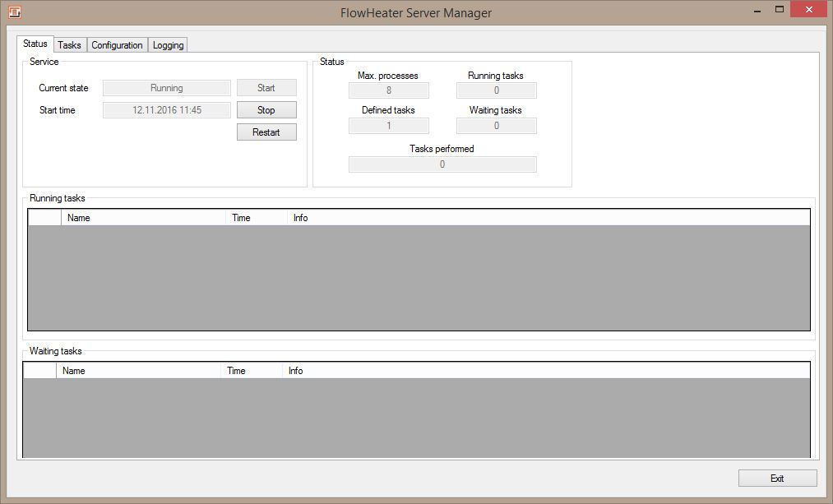Click the Tasks performed value box
Viewport: 833px width, 504px height.
pos(442,164)
